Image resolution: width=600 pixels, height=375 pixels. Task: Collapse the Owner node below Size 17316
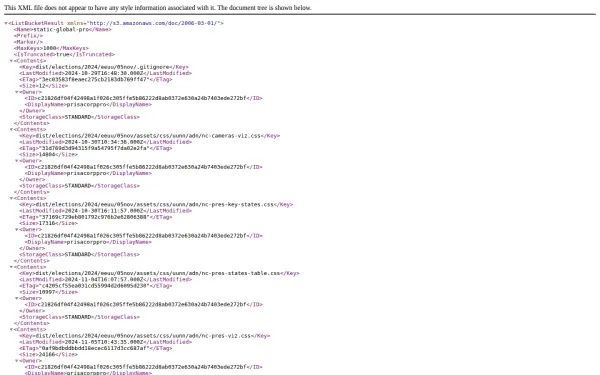[17, 230]
